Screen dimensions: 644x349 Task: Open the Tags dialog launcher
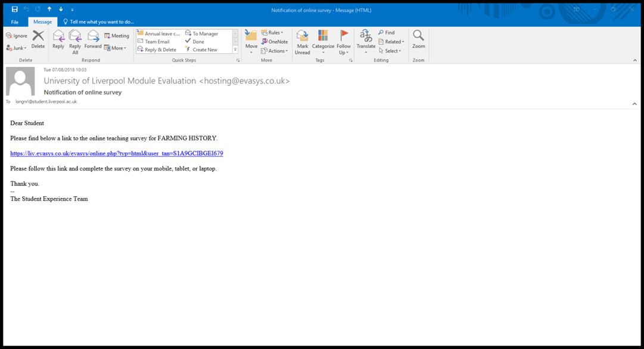coord(351,60)
